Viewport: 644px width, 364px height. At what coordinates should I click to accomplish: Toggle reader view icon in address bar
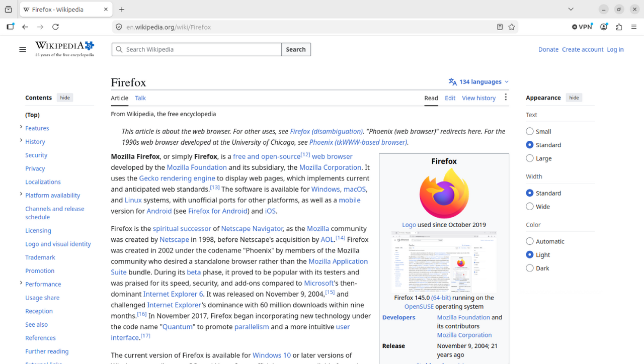500,27
